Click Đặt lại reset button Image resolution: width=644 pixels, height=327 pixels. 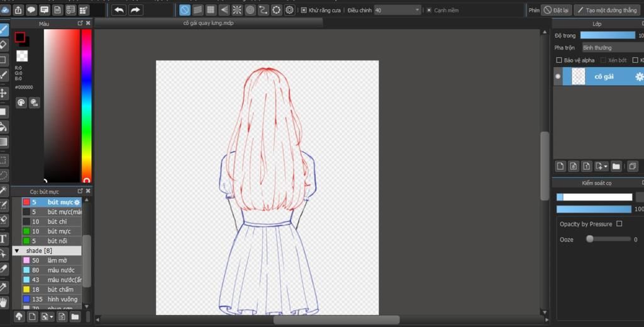click(556, 10)
